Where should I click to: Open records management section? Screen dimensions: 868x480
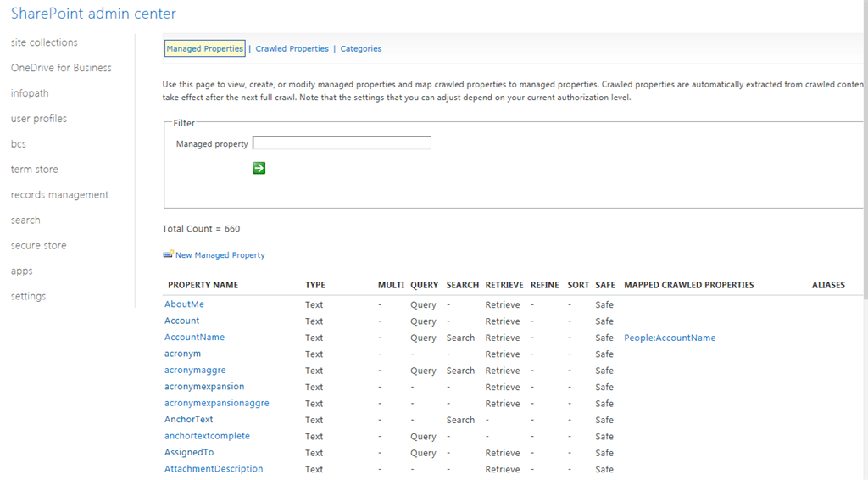[x=59, y=195]
